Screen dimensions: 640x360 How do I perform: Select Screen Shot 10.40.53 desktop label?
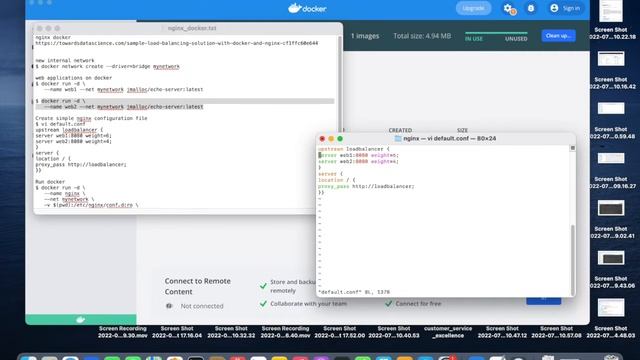tap(393, 332)
